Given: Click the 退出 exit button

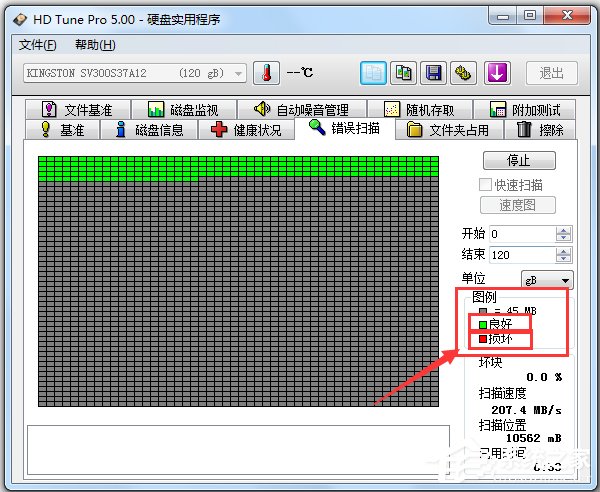Looking at the screenshot, I should tap(552, 73).
